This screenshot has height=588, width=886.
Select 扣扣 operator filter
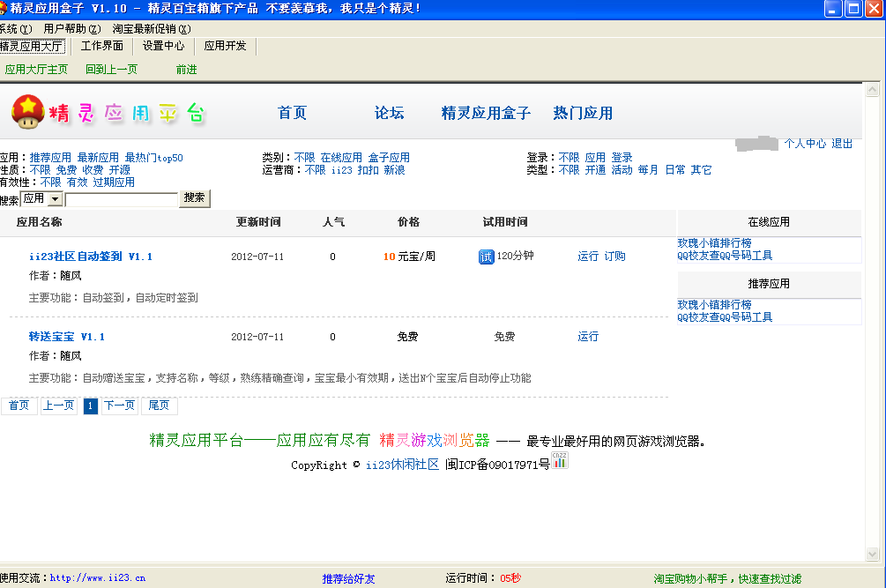368,170
